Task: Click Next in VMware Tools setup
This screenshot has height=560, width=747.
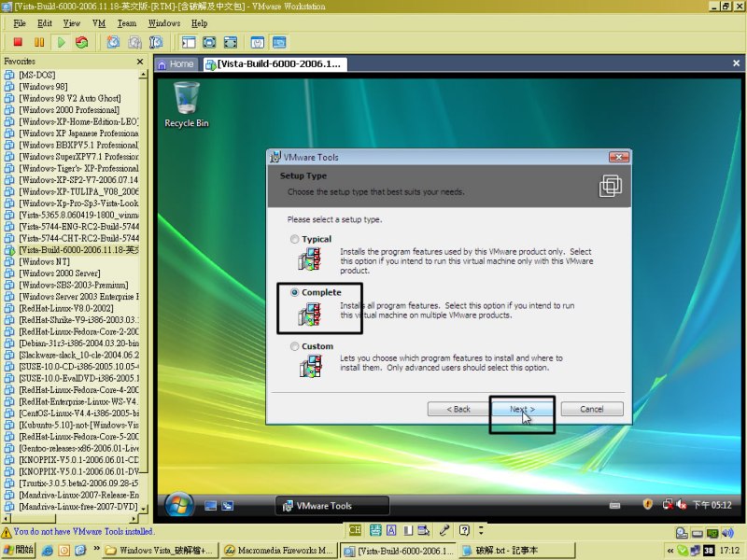Action: tap(522, 409)
